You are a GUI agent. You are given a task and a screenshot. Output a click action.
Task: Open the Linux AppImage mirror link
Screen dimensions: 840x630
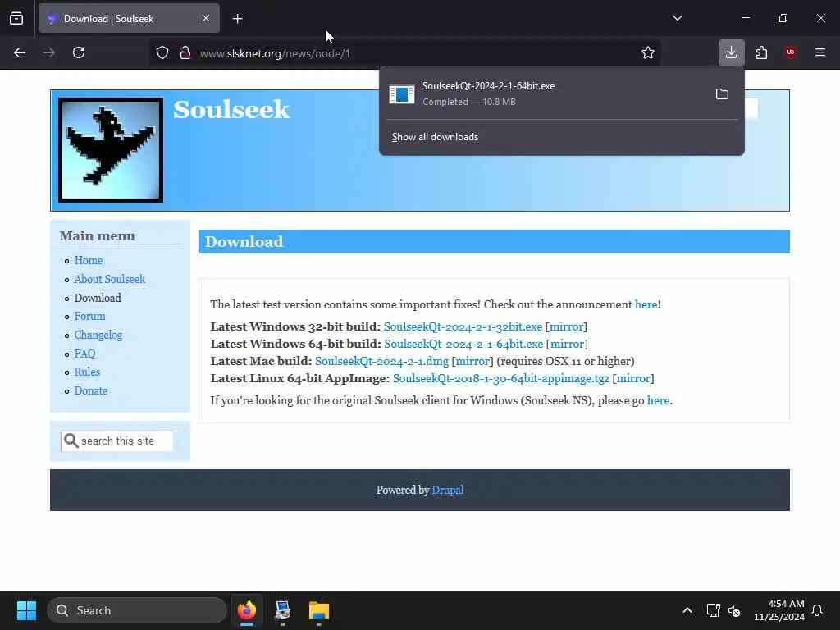coord(633,378)
